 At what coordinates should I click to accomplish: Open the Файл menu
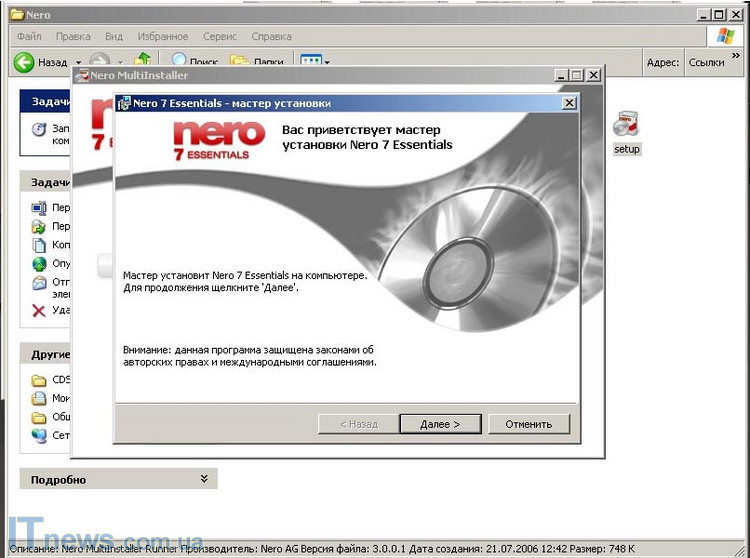[29, 36]
